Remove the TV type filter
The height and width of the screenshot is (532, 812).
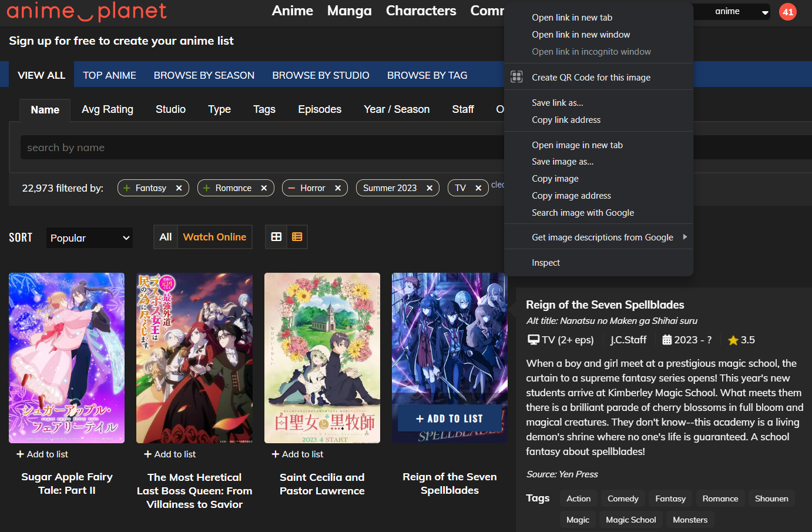click(x=478, y=188)
